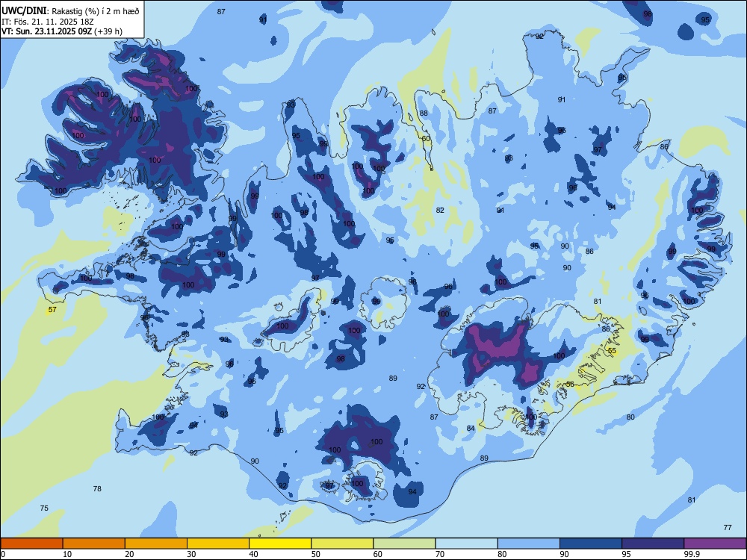Click the map value '77'
747x560 pixels.
728,527
